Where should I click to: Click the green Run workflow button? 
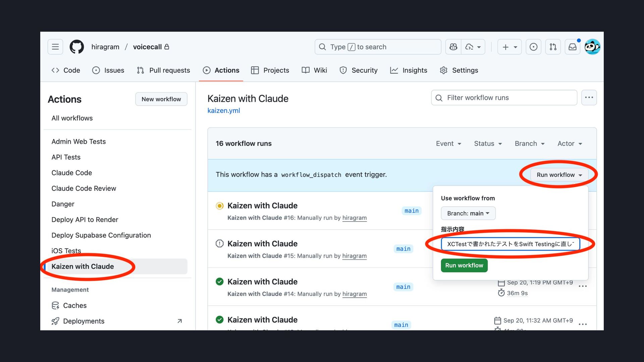tap(464, 265)
